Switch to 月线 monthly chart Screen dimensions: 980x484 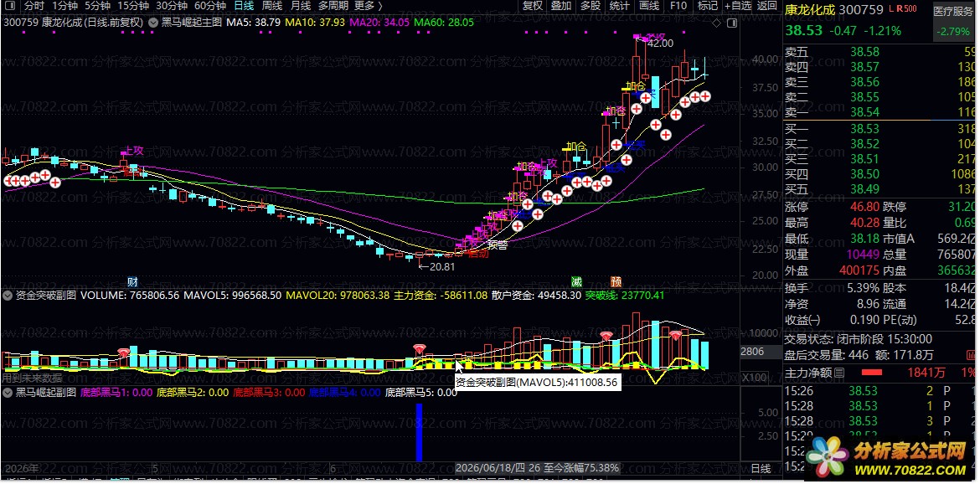[x=301, y=6]
